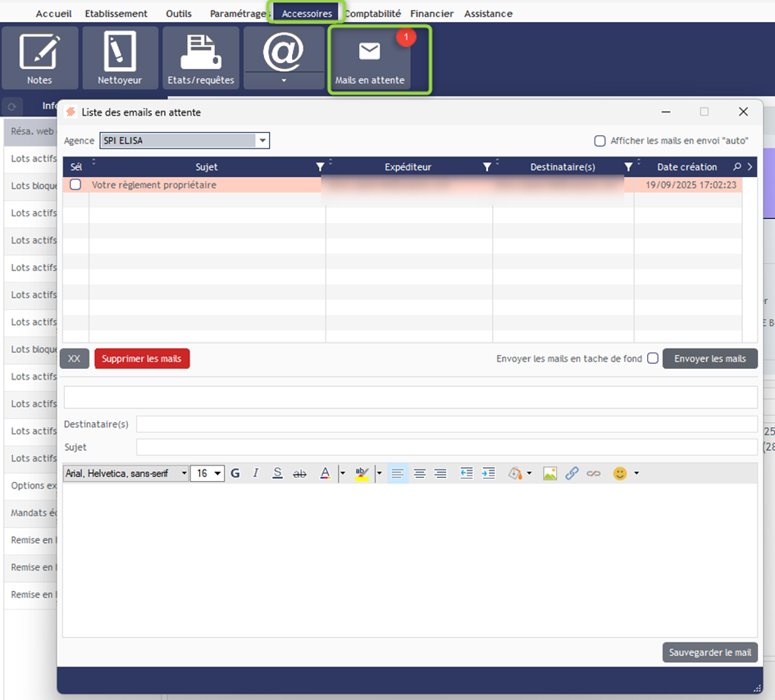The width and height of the screenshot is (775, 700).
Task: Open the Notes tool
Action: click(x=39, y=57)
